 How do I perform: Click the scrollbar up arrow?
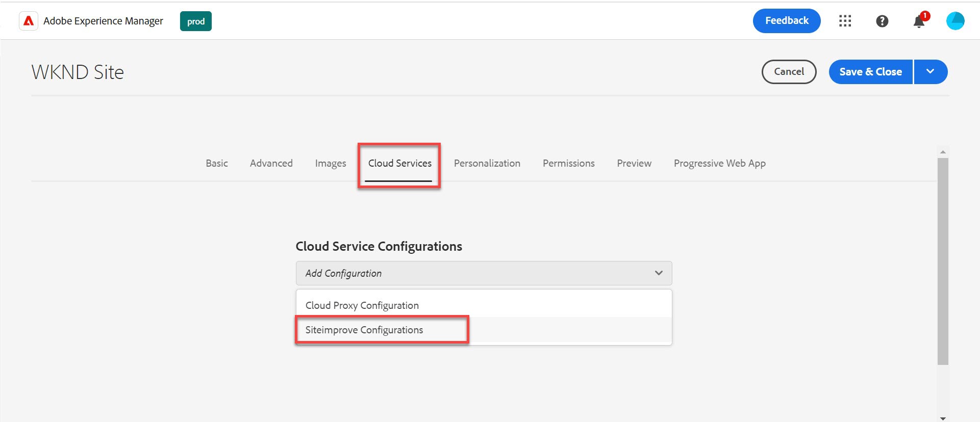[943, 152]
